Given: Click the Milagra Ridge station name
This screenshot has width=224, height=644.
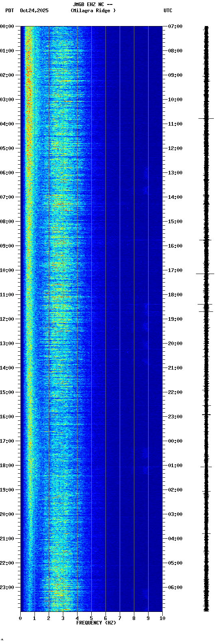Looking at the screenshot, I should click(x=93, y=11).
